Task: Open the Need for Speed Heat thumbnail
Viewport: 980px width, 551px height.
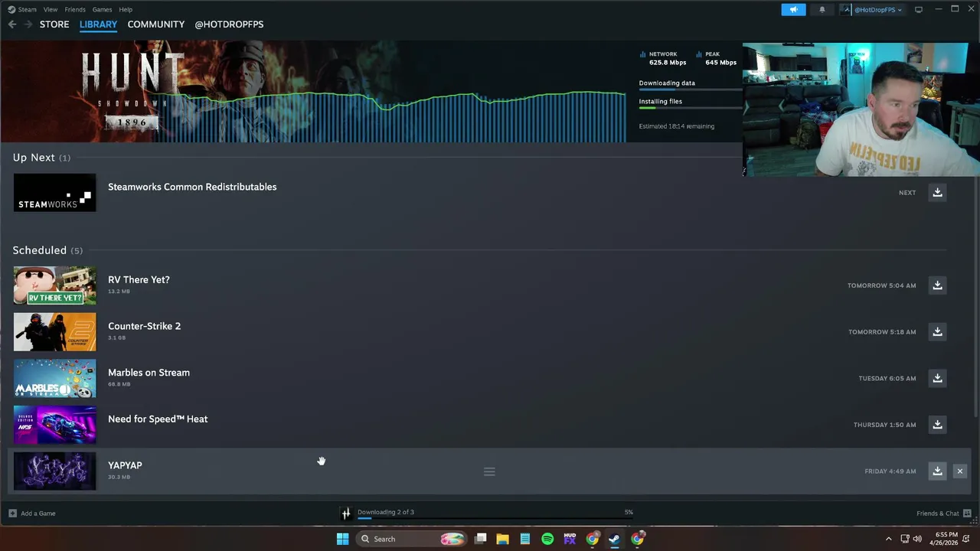Action: pos(54,424)
